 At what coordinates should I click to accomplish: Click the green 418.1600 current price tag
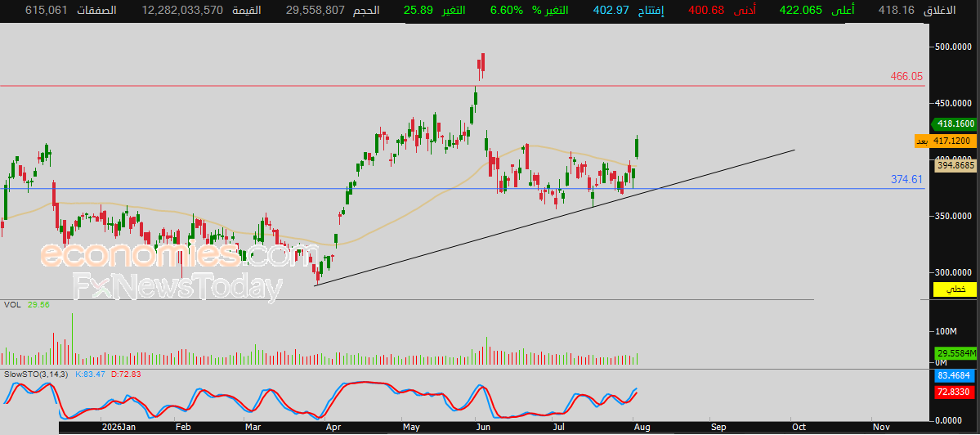click(953, 123)
